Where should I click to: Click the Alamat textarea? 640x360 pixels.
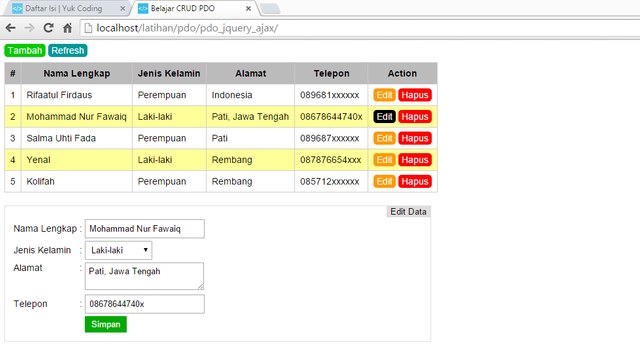(x=144, y=276)
